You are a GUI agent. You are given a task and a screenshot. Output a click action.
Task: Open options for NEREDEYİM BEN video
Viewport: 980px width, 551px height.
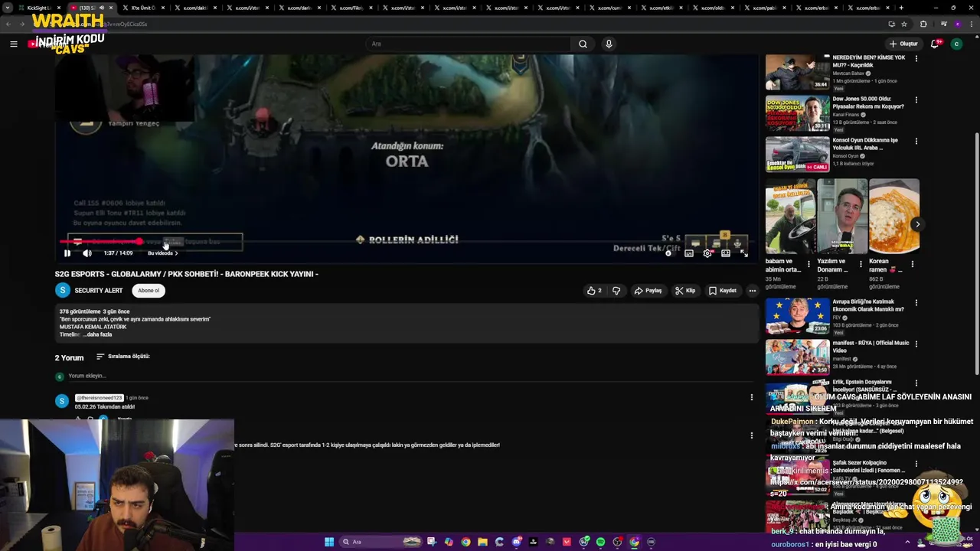916,58
